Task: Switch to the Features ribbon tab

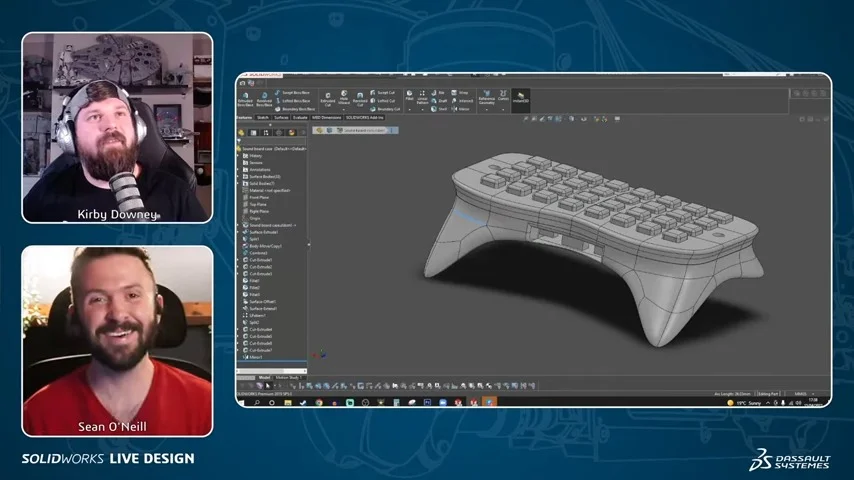Action: click(x=245, y=118)
